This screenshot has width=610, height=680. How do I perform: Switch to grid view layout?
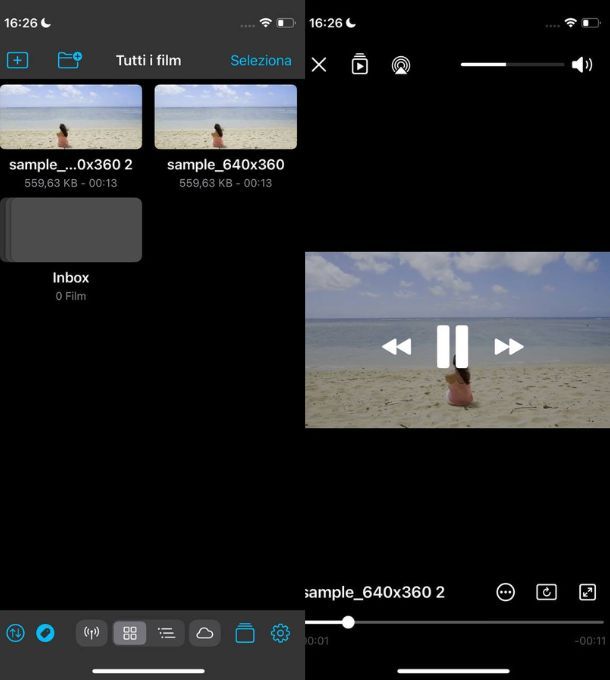pos(130,633)
